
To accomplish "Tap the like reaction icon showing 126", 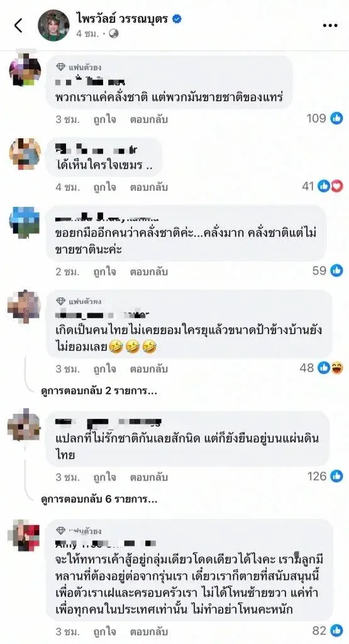I will click(x=336, y=477).
